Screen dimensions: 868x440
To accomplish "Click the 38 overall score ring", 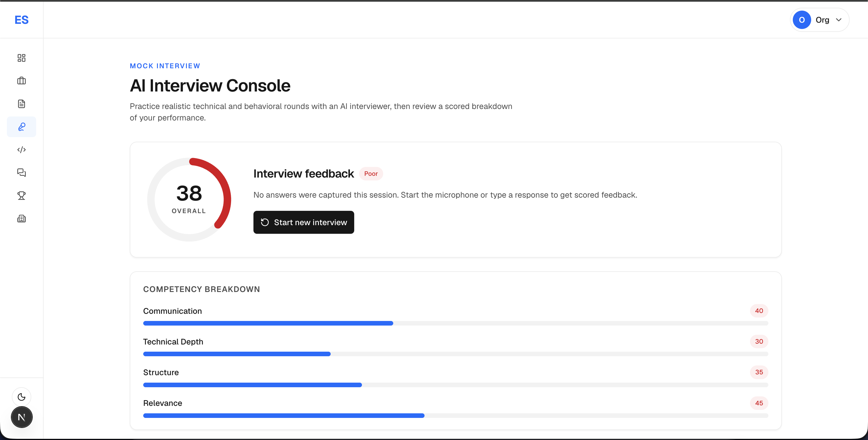I will pos(189,200).
